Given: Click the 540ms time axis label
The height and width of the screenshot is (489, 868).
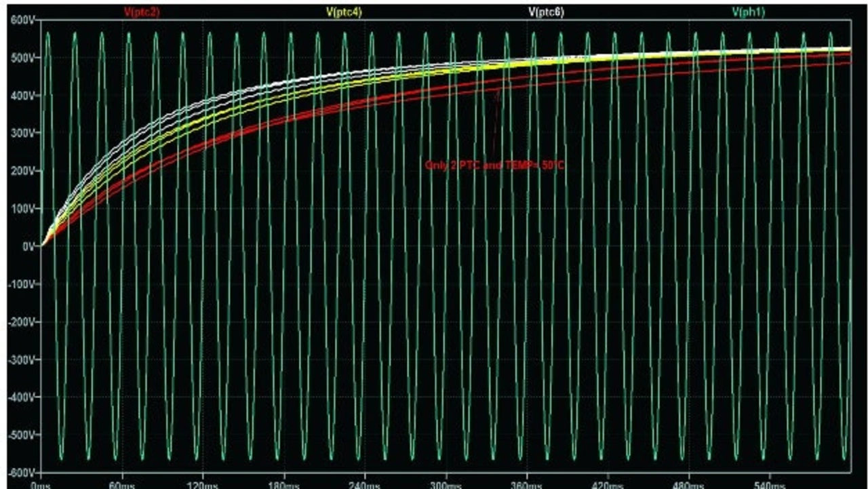Looking at the screenshot, I should 770,484.
